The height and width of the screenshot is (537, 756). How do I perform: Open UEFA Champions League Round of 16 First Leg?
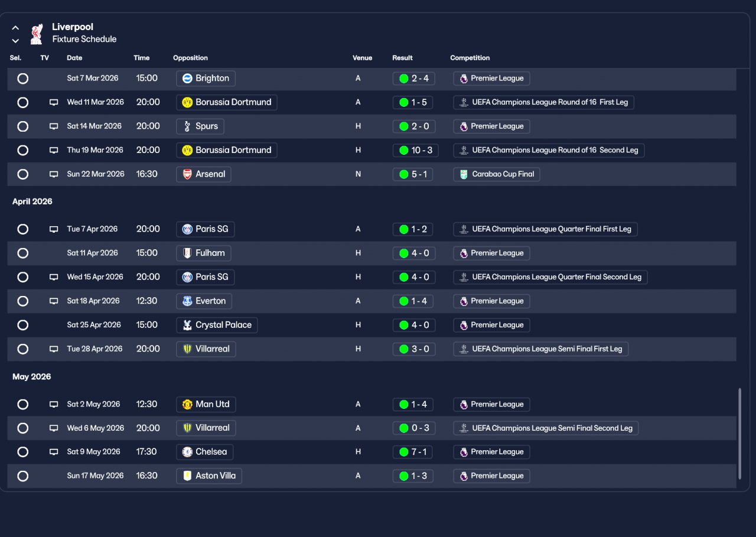544,102
